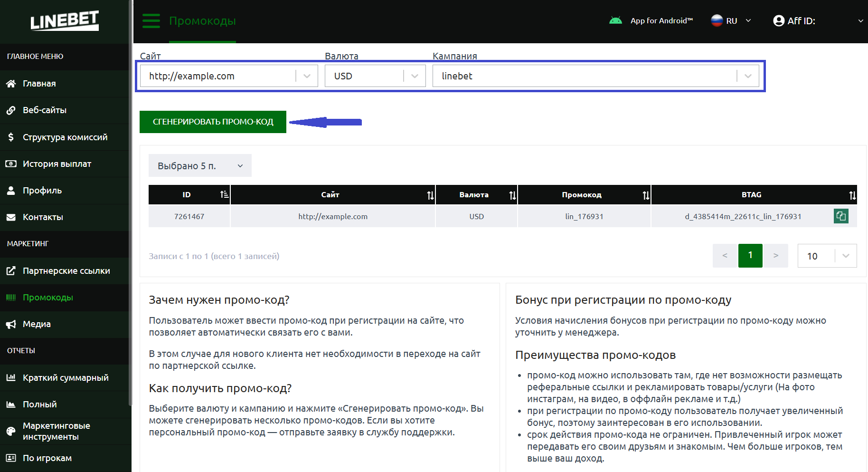868x472 pixels.
Task: Click the area chart icon beside Полный
Action: click(x=11, y=405)
